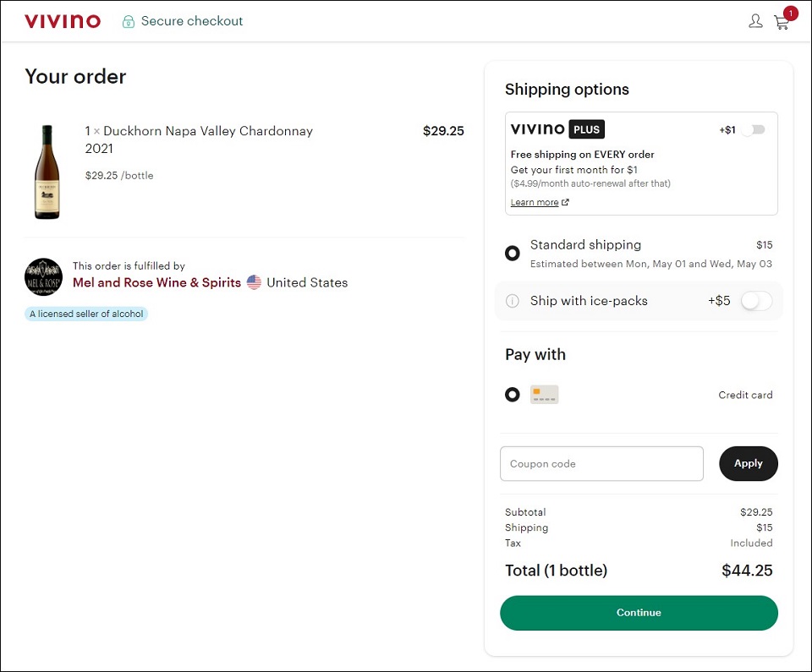The image size is (812, 672).
Task: Select Credit card payment radio button
Action: 513,395
